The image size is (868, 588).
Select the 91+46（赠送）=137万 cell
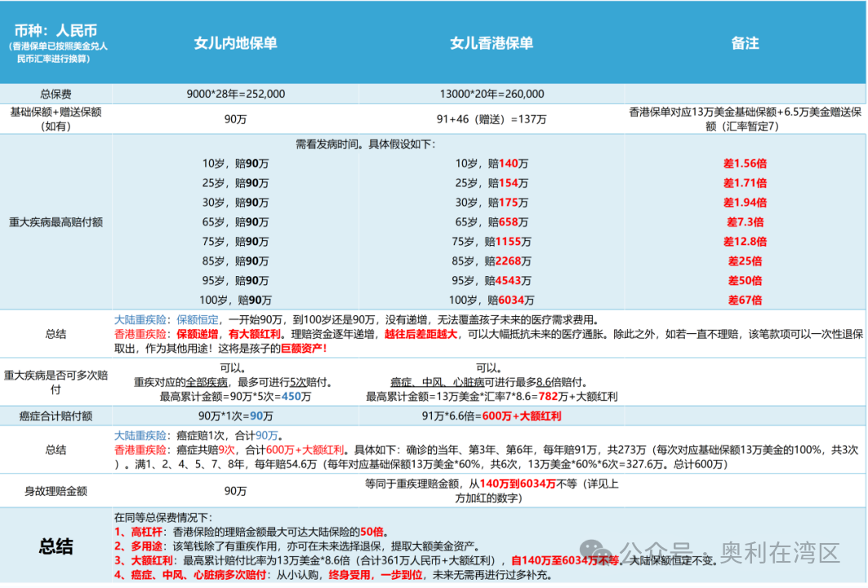point(491,119)
